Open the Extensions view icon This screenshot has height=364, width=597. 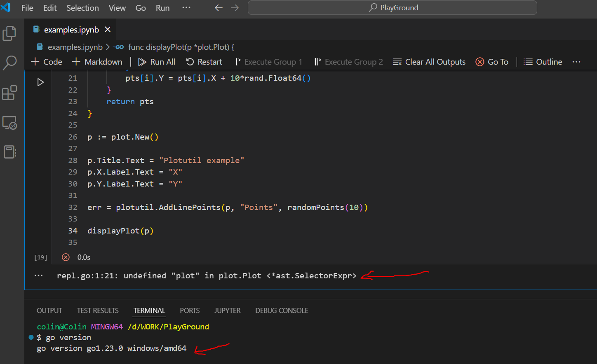(x=9, y=93)
